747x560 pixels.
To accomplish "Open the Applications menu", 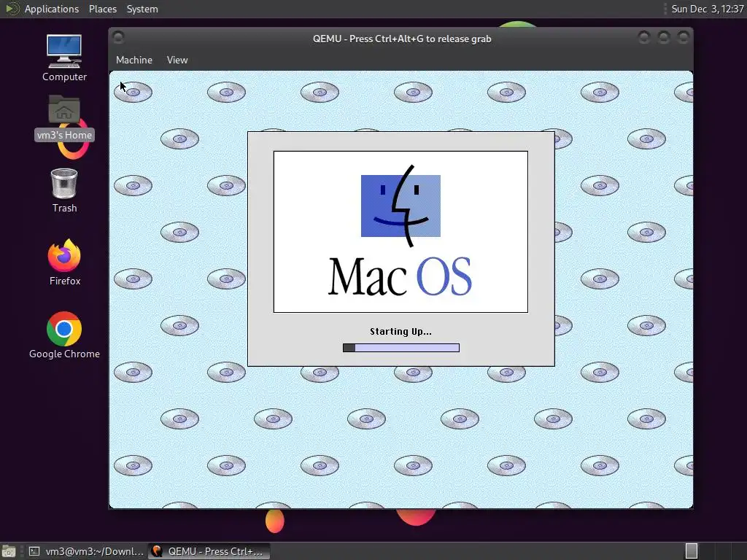I will click(x=52, y=9).
